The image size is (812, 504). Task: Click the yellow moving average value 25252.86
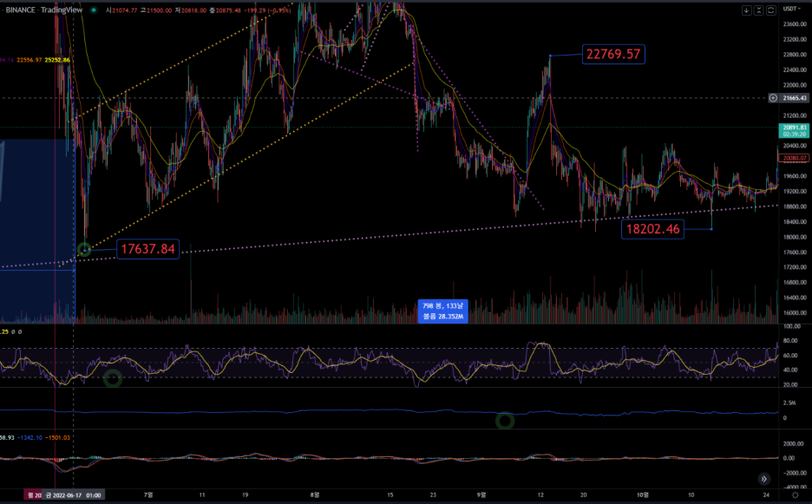click(x=57, y=60)
